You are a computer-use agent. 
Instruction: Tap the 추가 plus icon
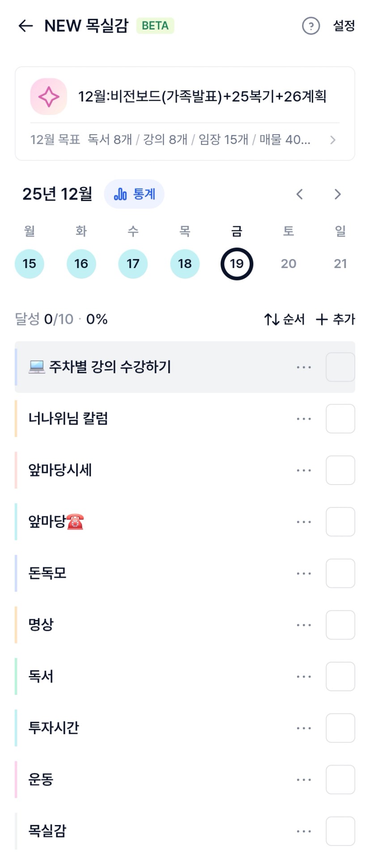click(321, 319)
